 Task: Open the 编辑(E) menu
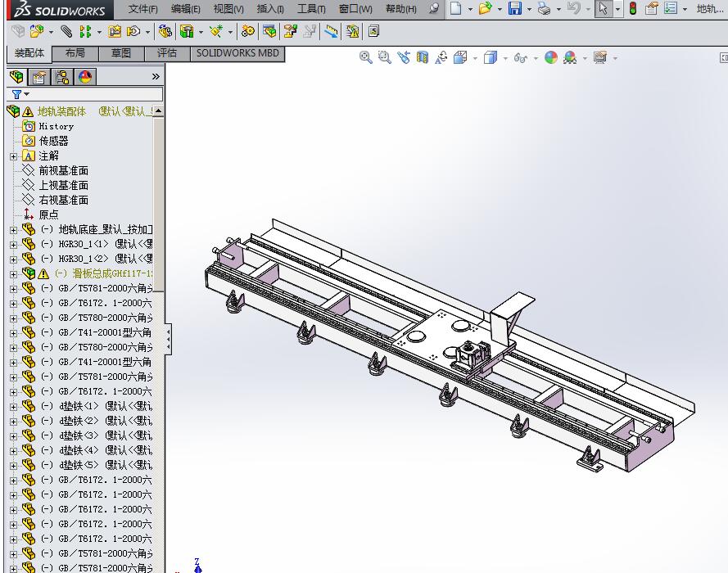[x=185, y=9]
